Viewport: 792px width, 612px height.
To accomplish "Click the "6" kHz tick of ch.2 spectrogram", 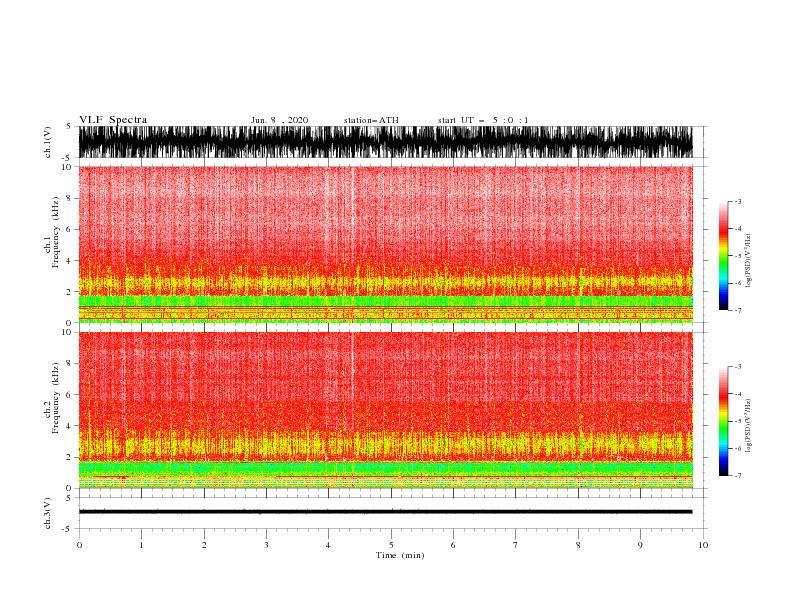I will pos(69,395).
